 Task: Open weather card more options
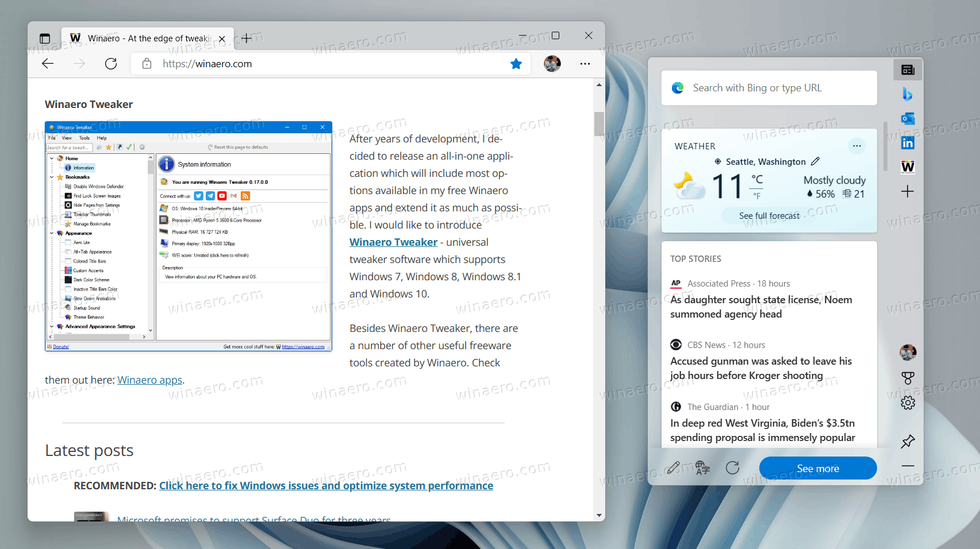pos(857,146)
